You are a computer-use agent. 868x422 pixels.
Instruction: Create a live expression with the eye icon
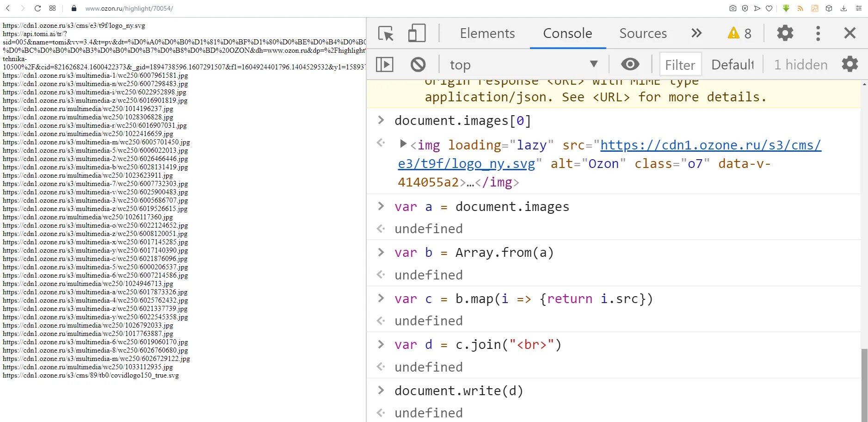point(630,64)
